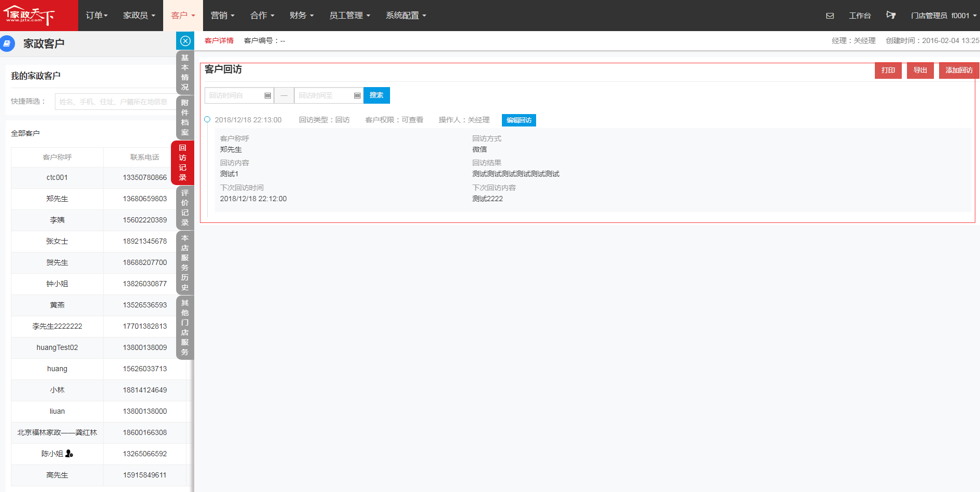Open the 本店服务历史 side tab
The width and height of the screenshot is (980, 492).
pyautogui.click(x=185, y=263)
